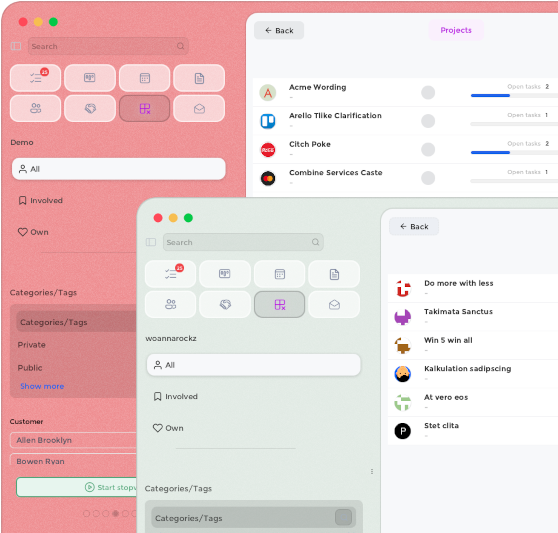
Task: Select Own filter in green window
Action: [x=168, y=428]
